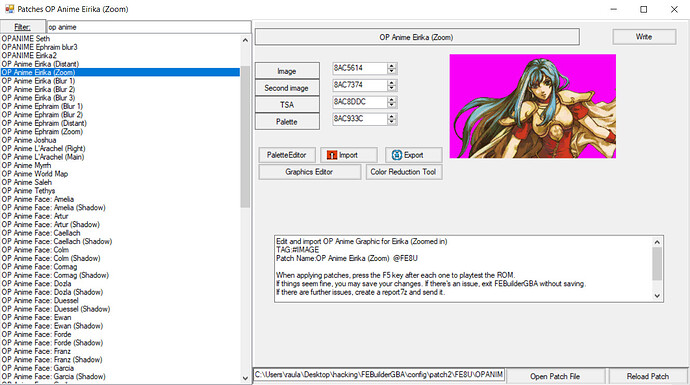This screenshot has width=690, height=385.
Task: Select OP Anime Face: Artur (Shadow)
Action: point(120,224)
